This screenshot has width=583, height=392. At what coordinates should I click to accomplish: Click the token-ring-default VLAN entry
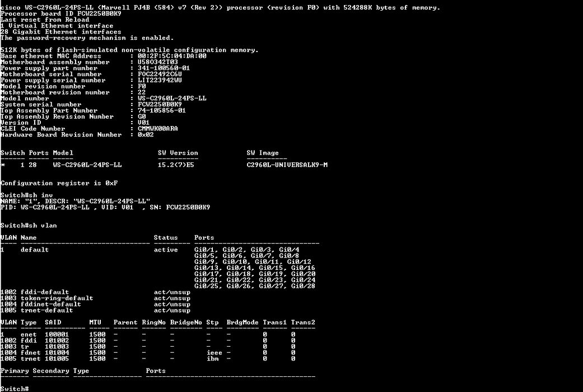[57, 298]
